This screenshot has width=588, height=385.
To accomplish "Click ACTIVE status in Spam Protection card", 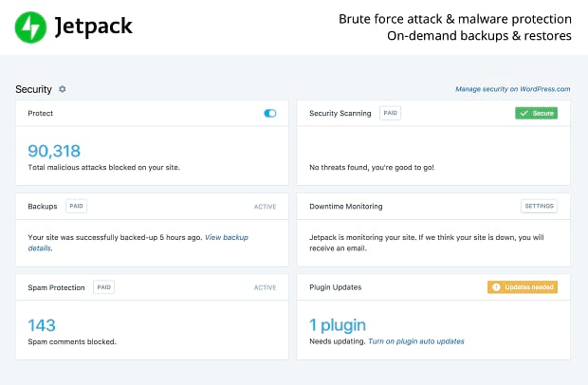I will (x=266, y=287).
